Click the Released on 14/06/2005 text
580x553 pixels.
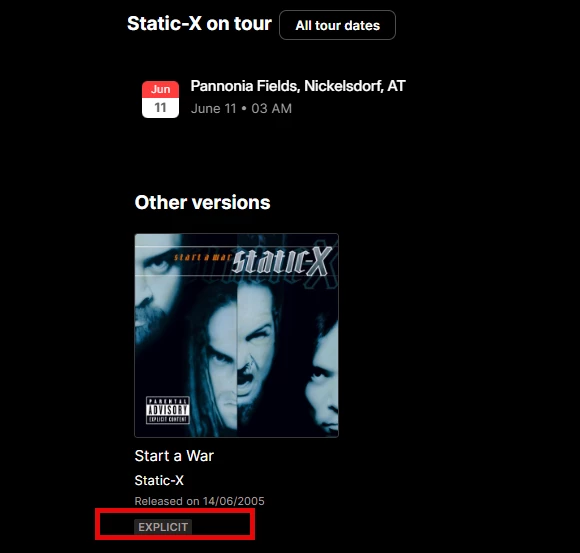199,501
